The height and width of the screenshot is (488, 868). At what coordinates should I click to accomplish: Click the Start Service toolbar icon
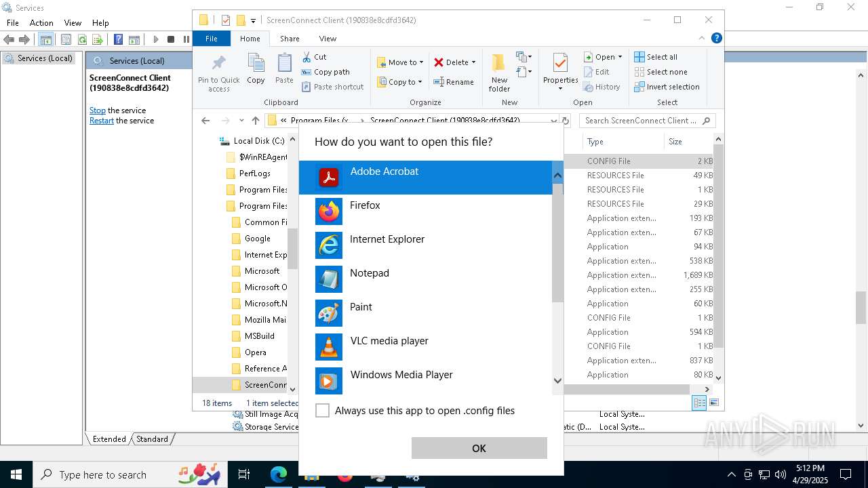tap(156, 40)
